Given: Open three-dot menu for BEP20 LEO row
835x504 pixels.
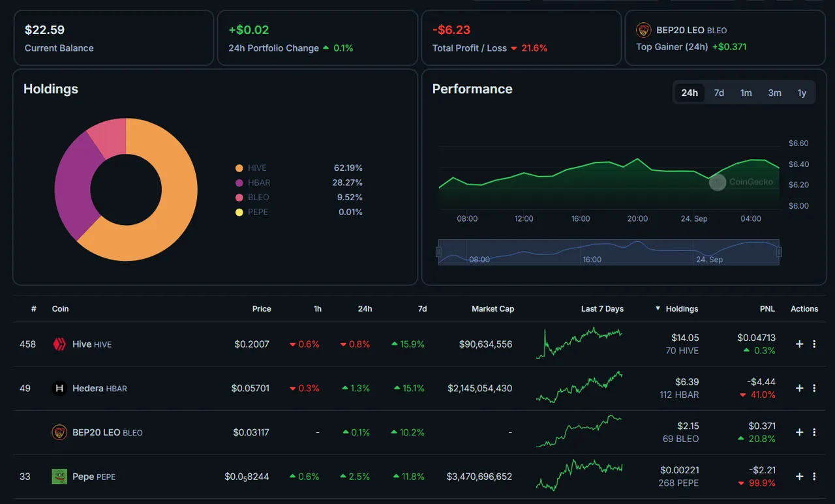Looking at the screenshot, I should click(814, 432).
